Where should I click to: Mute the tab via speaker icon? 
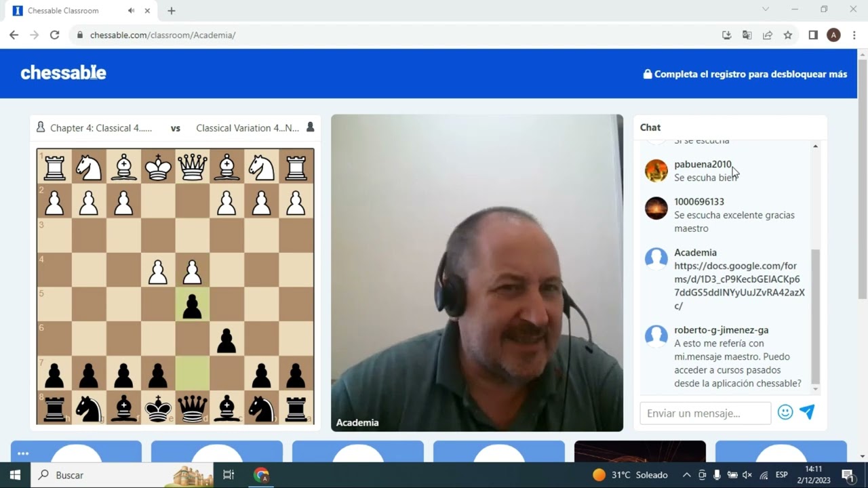(x=131, y=11)
